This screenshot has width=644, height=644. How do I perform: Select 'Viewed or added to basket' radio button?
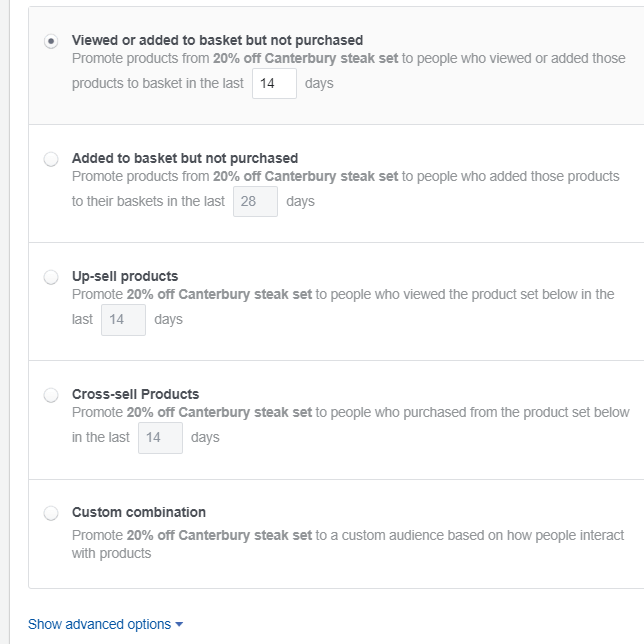point(51,41)
